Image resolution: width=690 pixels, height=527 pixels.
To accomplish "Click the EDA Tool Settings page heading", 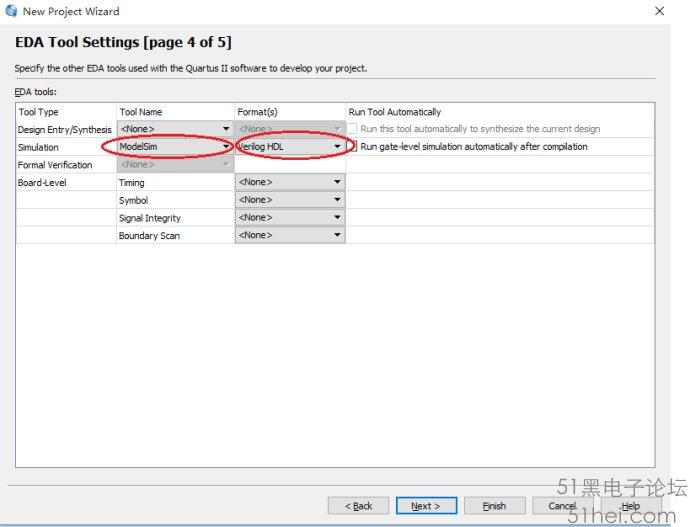I will click(123, 42).
